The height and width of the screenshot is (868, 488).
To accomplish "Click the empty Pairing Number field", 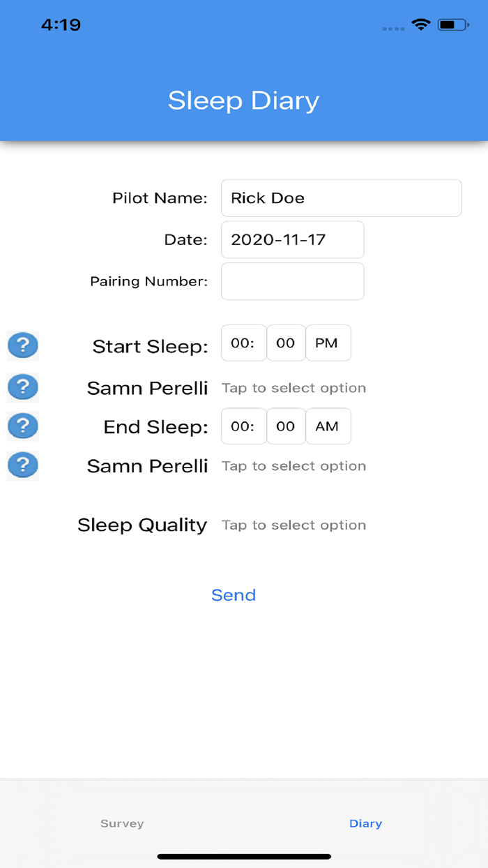I will click(x=292, y=281).
